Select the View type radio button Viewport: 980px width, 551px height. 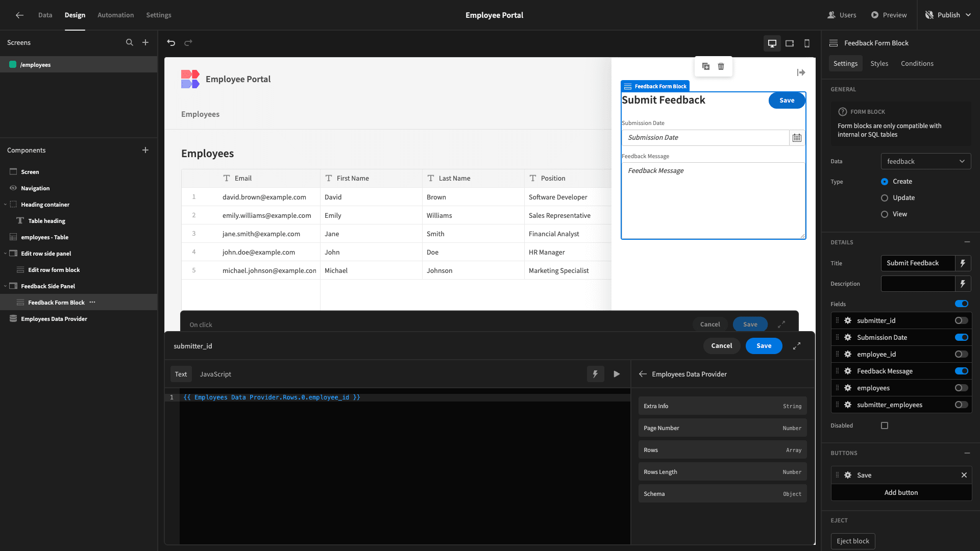pos(885,214)
